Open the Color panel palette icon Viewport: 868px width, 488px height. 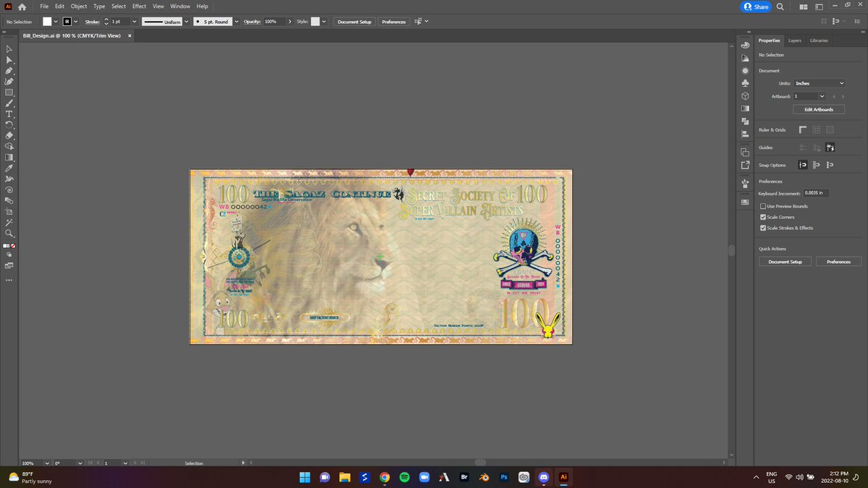tap(745, 45)
